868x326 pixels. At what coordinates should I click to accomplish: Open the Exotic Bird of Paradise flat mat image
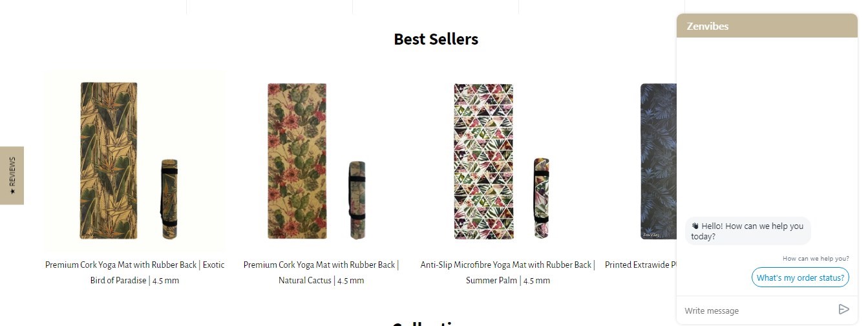109,160
